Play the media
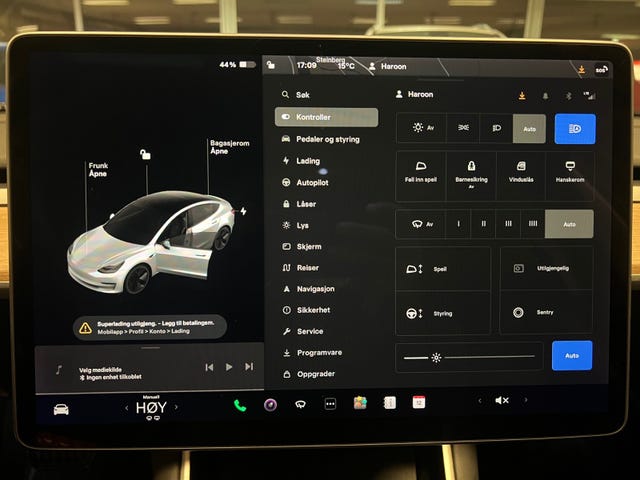Image resolution: width=640 pixels, height=480 pixels. pyautogui.click(x=229, y=367)
